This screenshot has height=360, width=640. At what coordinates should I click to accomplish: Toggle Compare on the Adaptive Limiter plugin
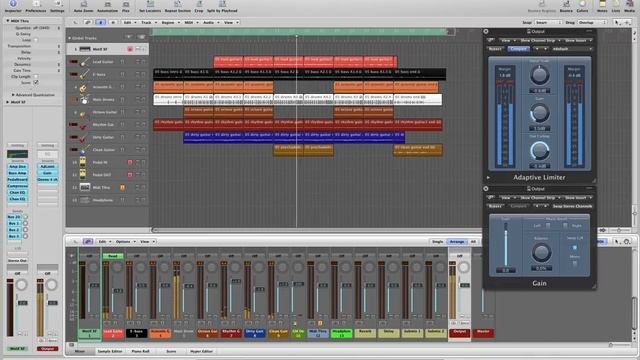[518, 49]
